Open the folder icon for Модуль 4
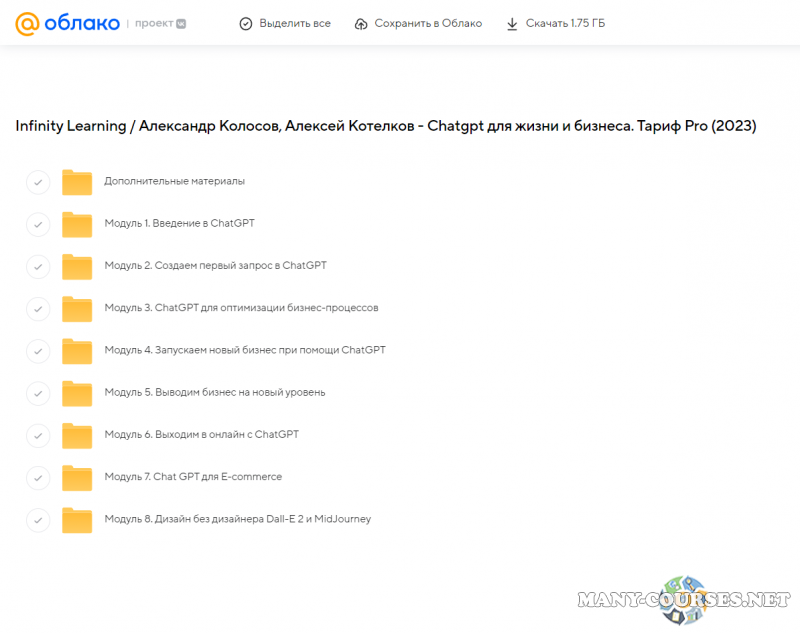800x633 pixels. coord(77,351)
